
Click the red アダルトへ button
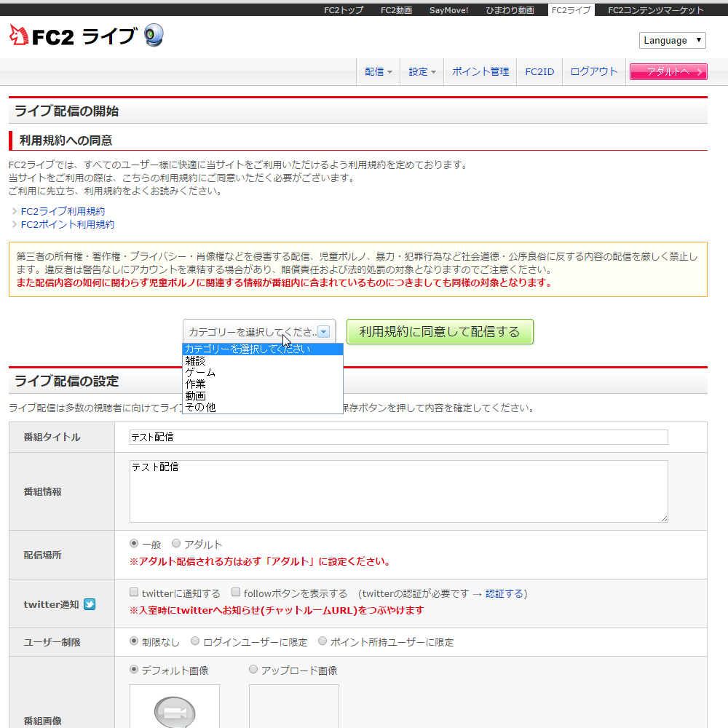coord(668,71)
